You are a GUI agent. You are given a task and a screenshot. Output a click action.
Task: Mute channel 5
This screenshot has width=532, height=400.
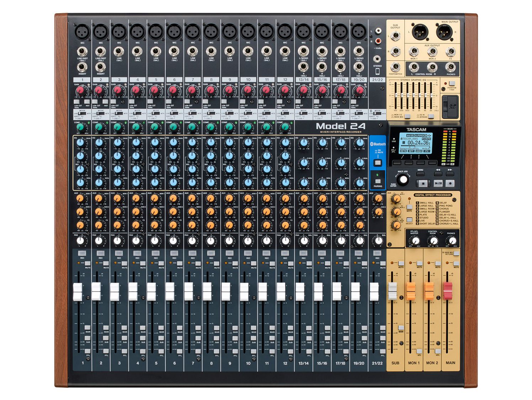(161, 263)
